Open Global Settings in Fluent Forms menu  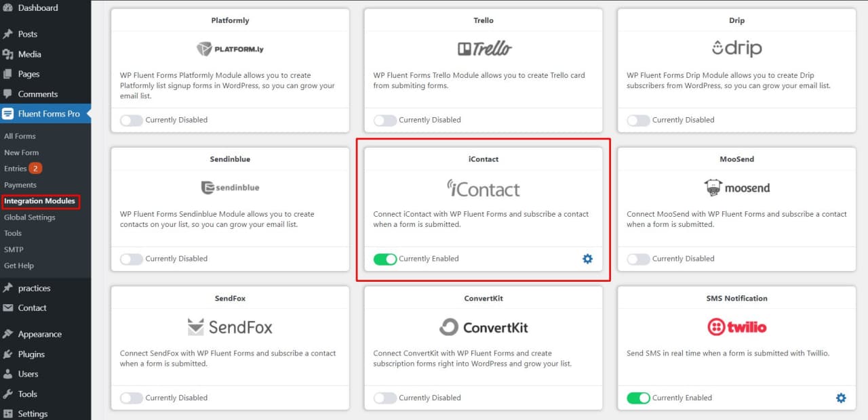29,217
